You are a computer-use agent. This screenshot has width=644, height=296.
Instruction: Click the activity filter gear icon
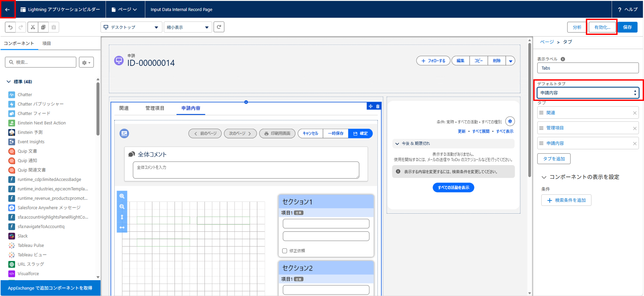[510, 121]
